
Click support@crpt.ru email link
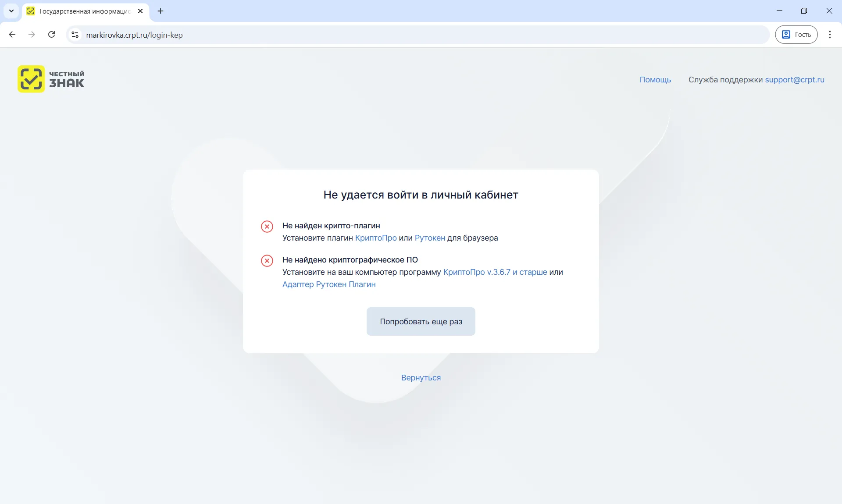coord(795,80)
